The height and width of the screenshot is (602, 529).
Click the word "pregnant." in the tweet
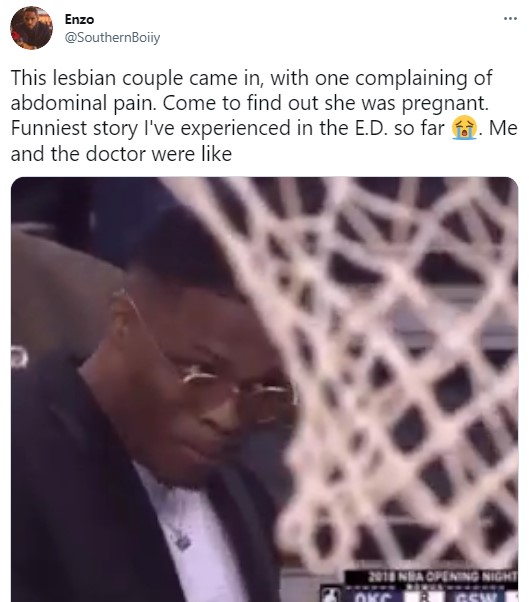445,103
